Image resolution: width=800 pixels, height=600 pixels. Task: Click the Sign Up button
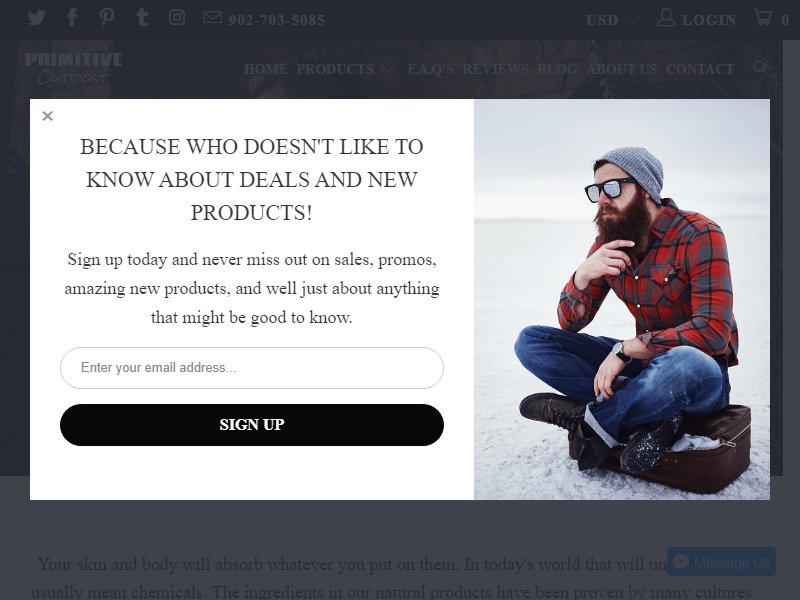click(x=252, y=425)
